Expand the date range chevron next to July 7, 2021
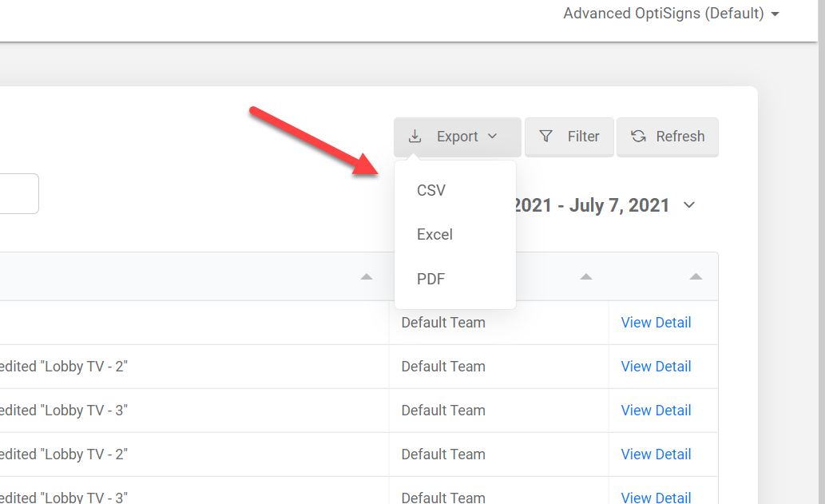This screenshot has height=504, width=825. tap(689, 205)
